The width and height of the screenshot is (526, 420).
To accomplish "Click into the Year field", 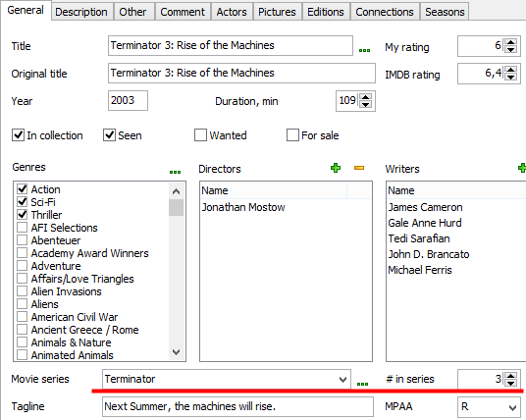I will tap(128, 100).
